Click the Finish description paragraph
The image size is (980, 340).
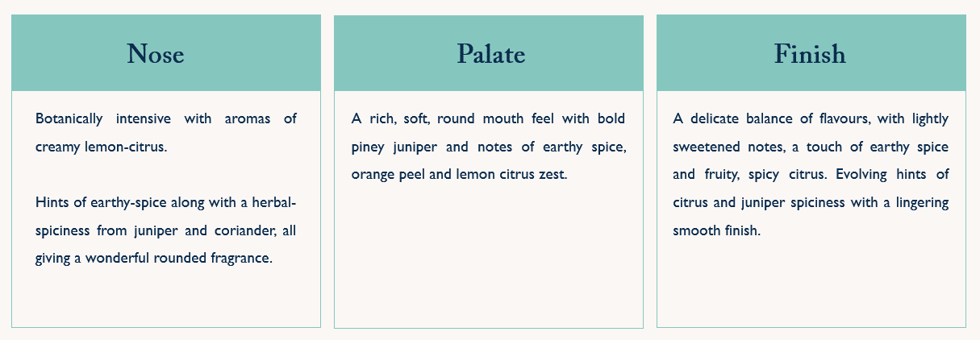click(x=811, y=175)
